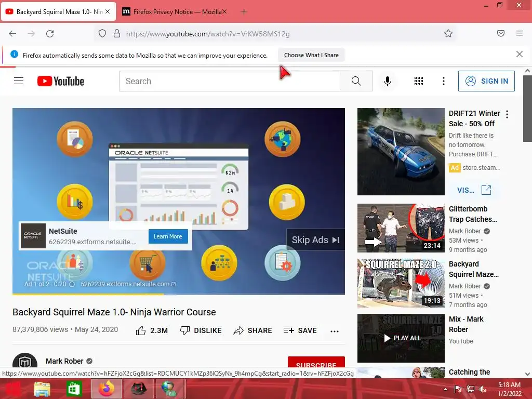This screenshot has width=532, height=399.
Task: Click Firefox icon on taskbar
Action: pyautogui.click(x=107, y=389)
